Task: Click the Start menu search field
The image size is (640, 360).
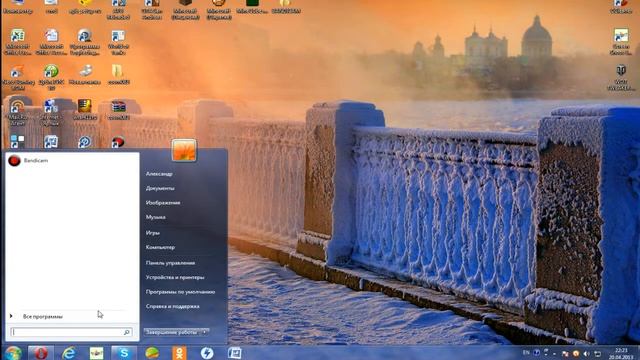Action: tap(71, 332)
